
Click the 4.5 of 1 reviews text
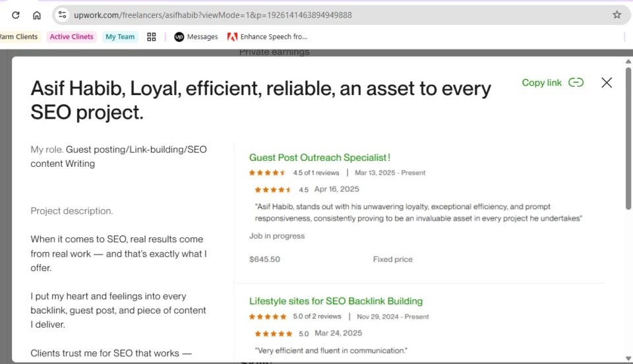coord(316,173)
